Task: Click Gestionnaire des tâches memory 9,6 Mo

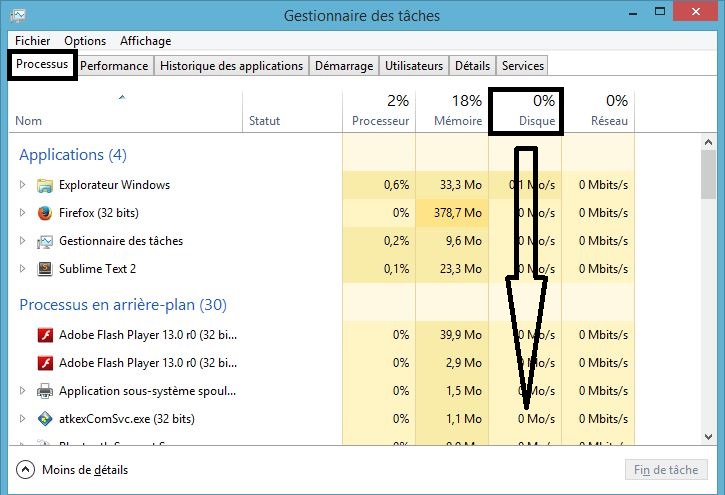Action: pos(464,241)
